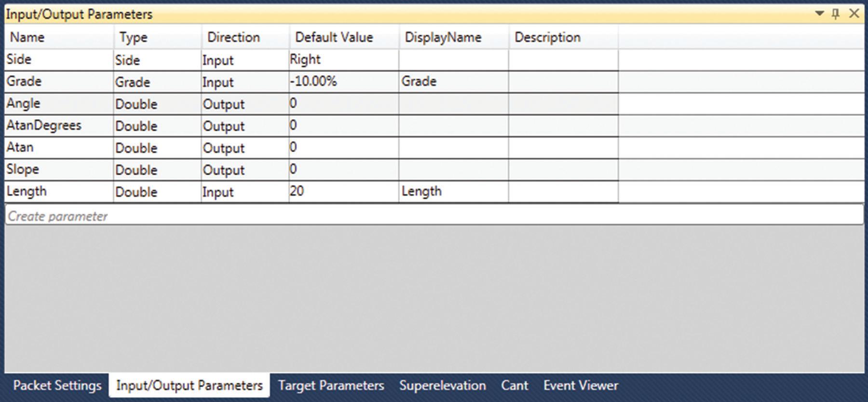The height and width of the screenshot is (402, 868).
Task: Click the Length DisplayName cell
Action: (x=454, y=191)
